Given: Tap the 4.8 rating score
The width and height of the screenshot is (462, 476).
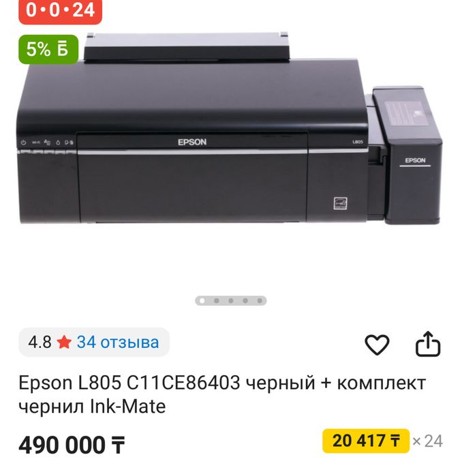Looking at the screenshot, I should (40, 343).
